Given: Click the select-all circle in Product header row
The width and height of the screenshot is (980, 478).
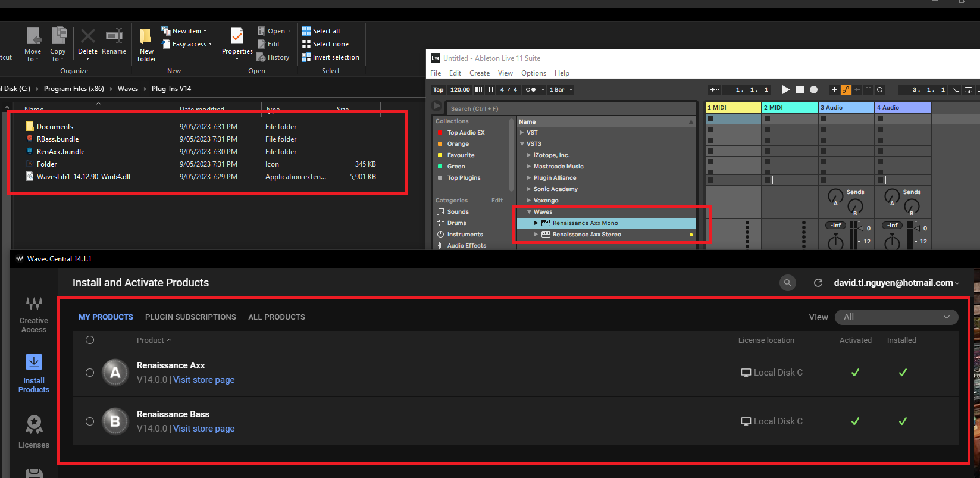Looking at the screenshot, I should point(90,340).
